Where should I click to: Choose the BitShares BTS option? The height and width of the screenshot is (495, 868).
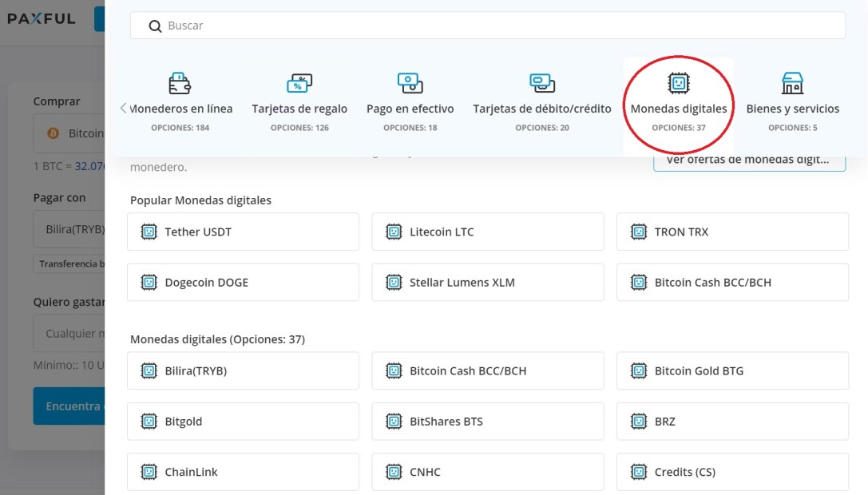[x=488, y=422]
